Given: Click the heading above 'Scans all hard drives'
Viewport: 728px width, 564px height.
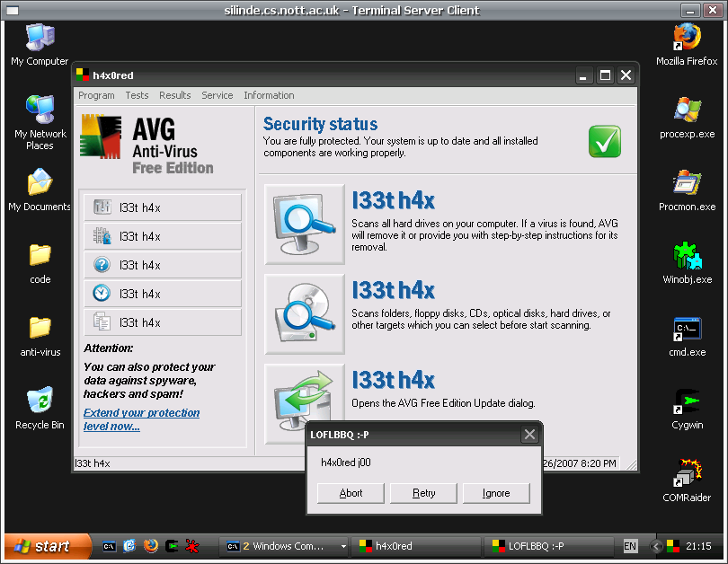Looking at the screenshot, I should pos(394,201).
